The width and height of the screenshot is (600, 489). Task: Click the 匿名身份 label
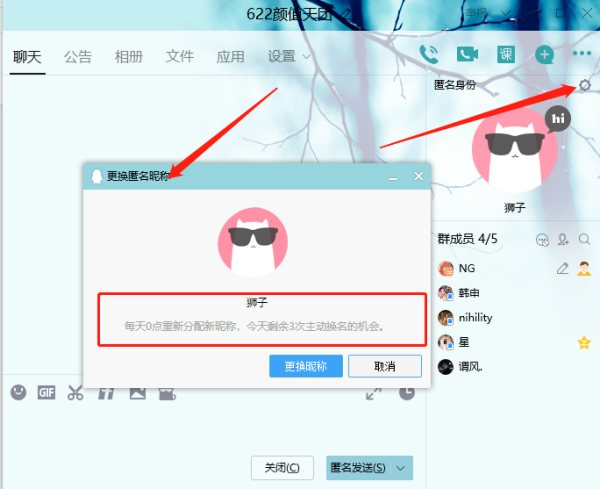[x=455, y=85]
